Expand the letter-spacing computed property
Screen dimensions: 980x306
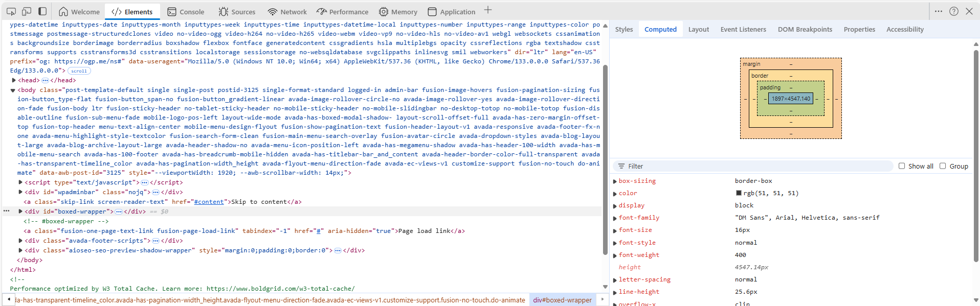pos(615,280)
